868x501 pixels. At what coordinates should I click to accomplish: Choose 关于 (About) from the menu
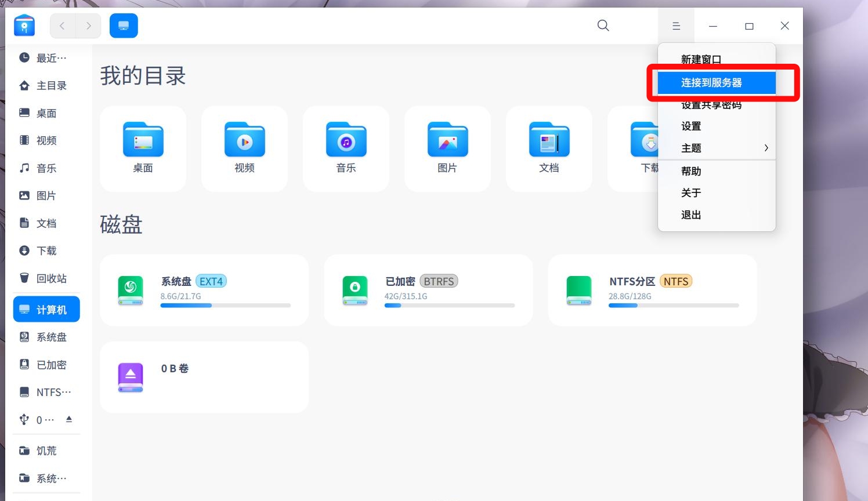717,193
